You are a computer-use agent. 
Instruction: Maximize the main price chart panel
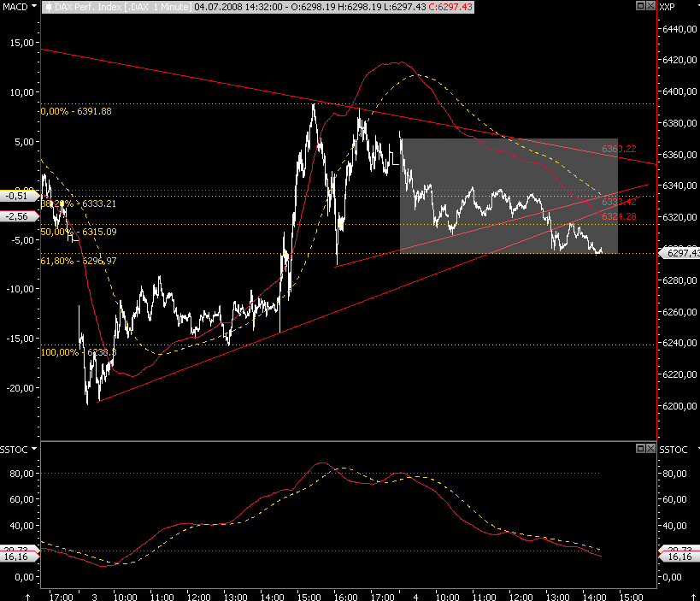pos(640,6)
